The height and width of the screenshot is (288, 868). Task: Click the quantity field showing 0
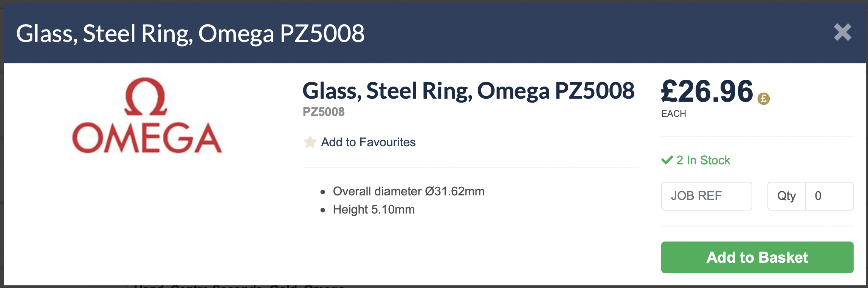pos(829,196)
